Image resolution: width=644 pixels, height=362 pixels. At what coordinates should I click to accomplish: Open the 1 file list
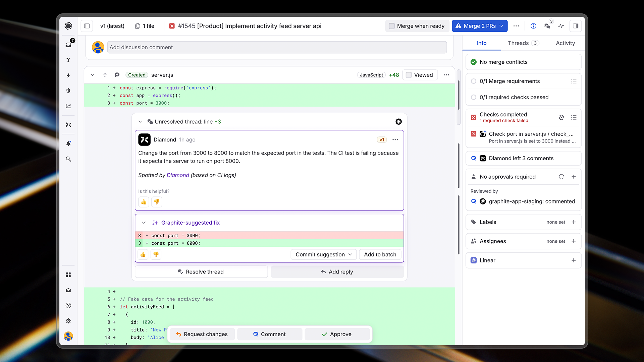point(145,26)
